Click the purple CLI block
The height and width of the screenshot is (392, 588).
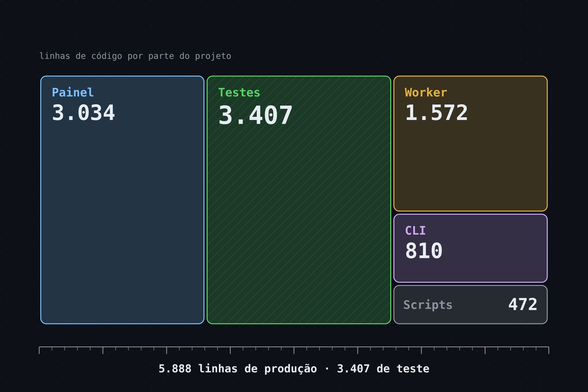click(470, 248)
